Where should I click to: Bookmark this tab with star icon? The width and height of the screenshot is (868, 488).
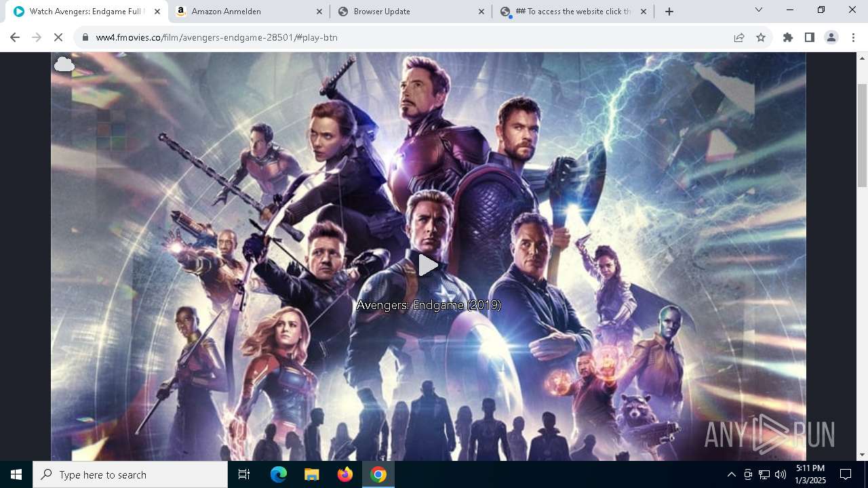point(761,37)
